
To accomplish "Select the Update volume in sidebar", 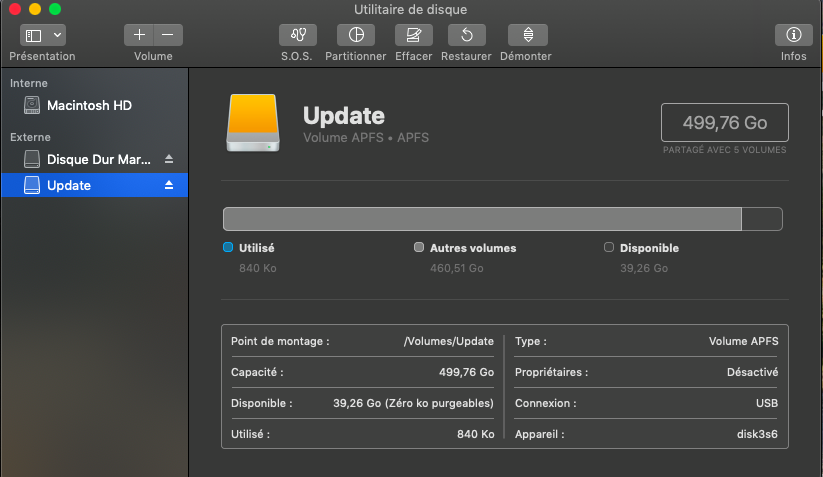I will coord(94,185).
